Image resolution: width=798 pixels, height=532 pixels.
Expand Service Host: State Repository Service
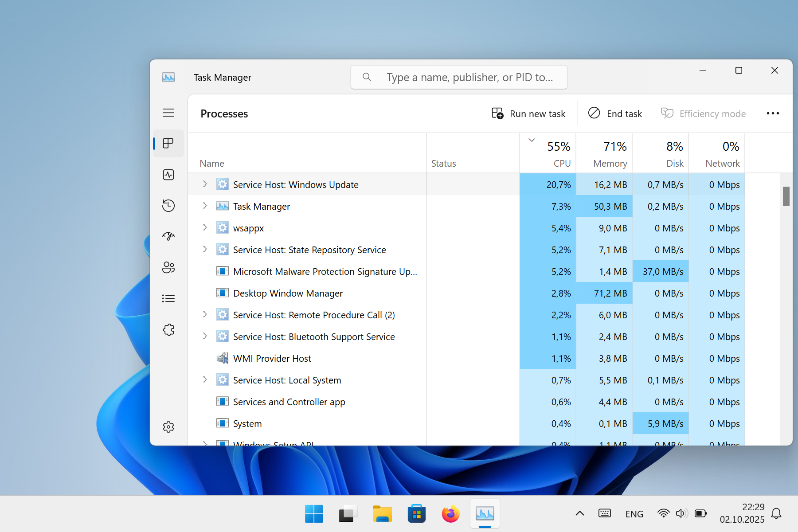tap(205, 249)
